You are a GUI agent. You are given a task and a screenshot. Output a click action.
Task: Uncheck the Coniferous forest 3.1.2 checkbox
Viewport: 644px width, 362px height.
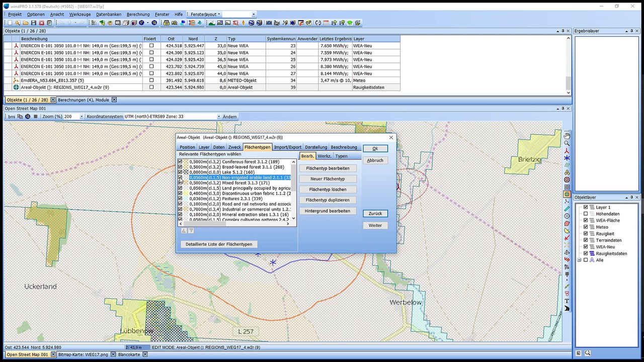click(180, 162)
